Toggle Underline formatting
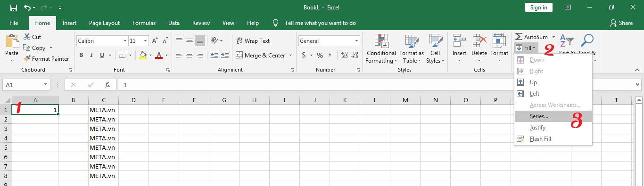Viewport: 644px width, 186px height. [104, 55]
